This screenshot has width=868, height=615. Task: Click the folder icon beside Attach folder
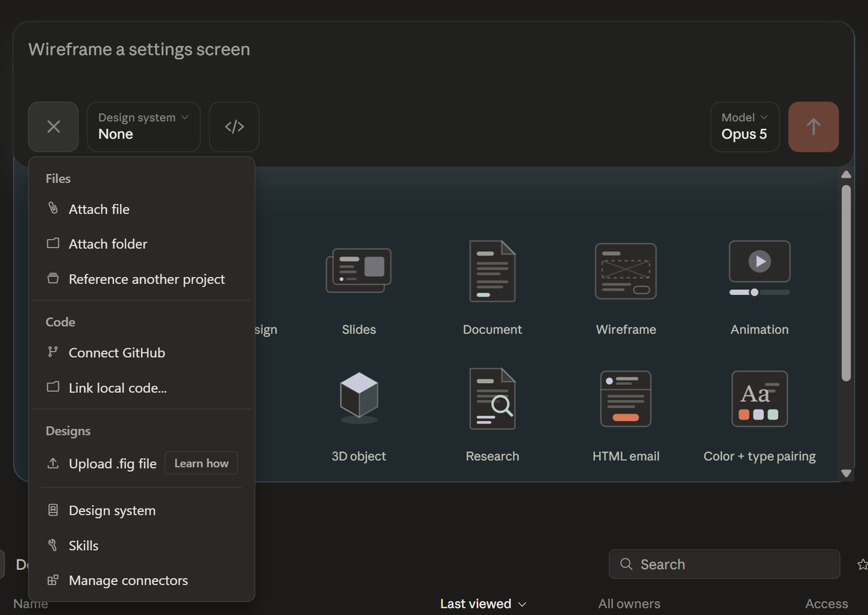click(53, 243)
